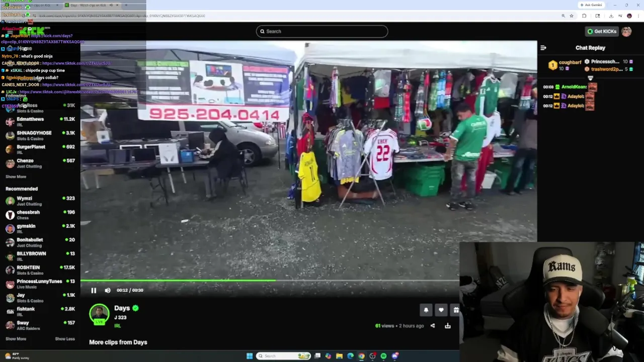Download this clip
The image size is (644, 362).
click(448, 326)
